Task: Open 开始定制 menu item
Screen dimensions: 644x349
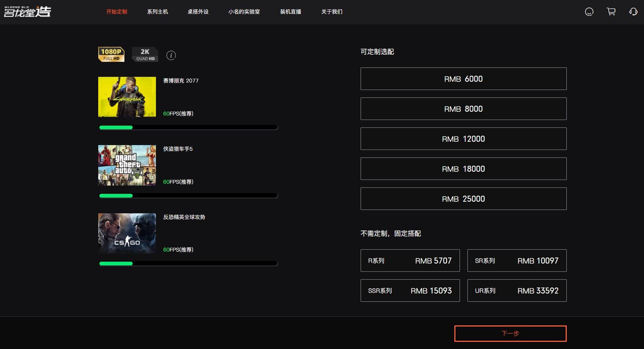Action: (117, 12)
